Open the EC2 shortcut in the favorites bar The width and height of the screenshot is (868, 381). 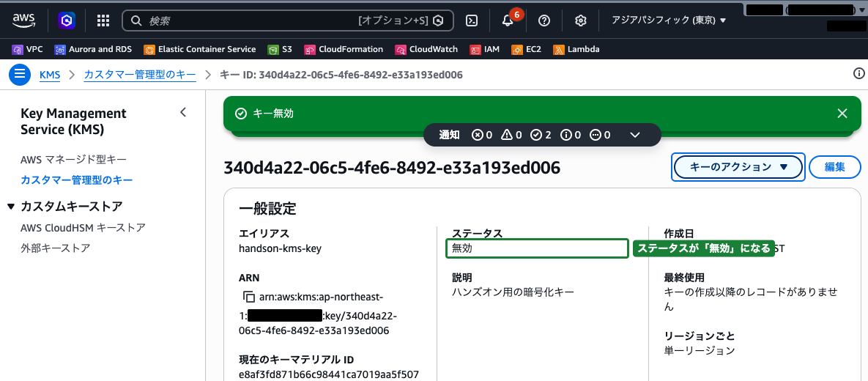point(526,49)
